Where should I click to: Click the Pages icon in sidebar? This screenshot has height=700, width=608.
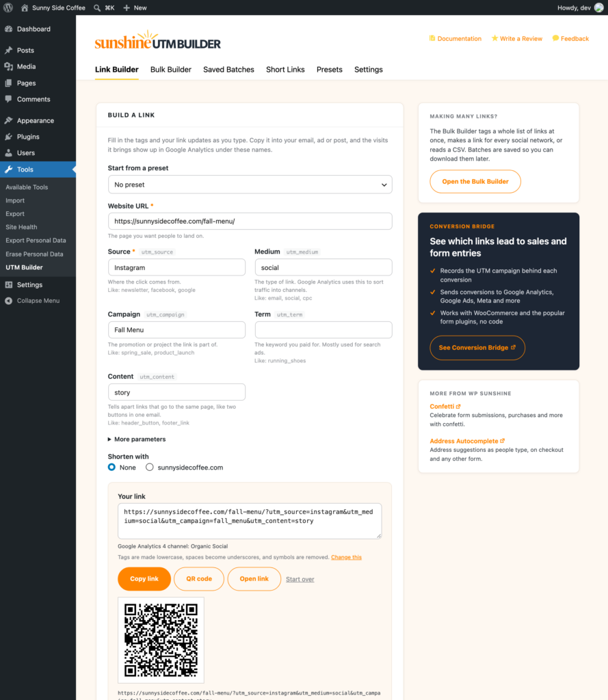point(8,83)
